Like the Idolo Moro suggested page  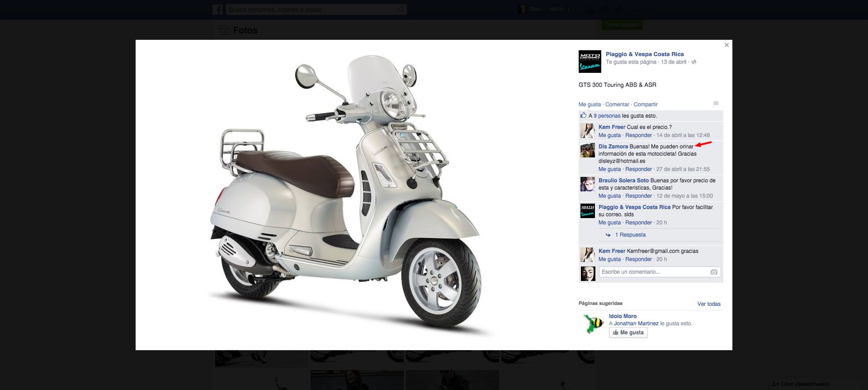(628, 333)
